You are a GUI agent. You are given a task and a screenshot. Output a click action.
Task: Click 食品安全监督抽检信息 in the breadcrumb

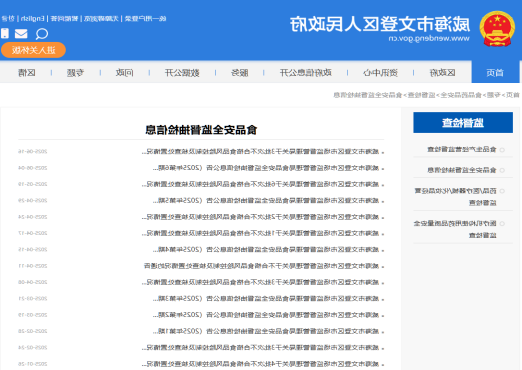(x=368, y=95)
